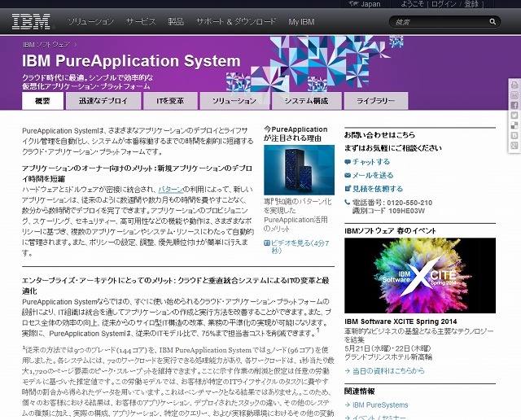Select the 概要 tab
Image resolution: width=521 pixels, height=420 pixels.
click(42, 101)
